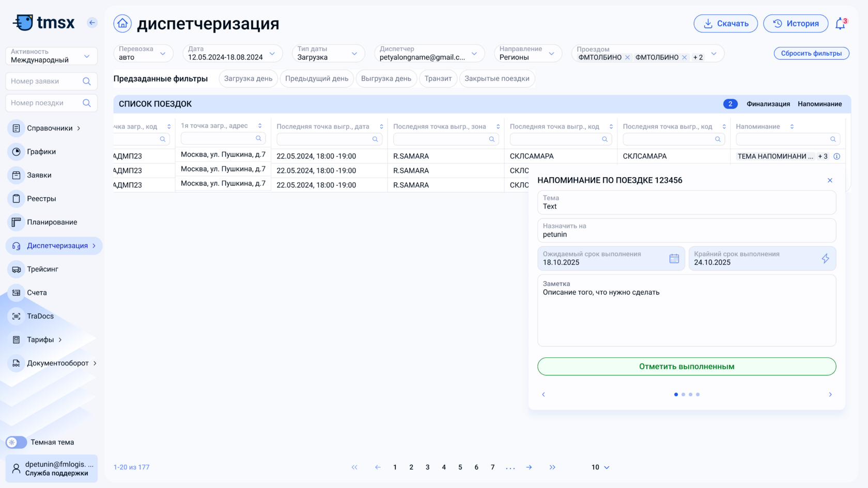The height and width of the screenshot is (488, 868).
Task: Click the info icon in the reminder cell
Action: pyautogui.click(x=836, y=156)
